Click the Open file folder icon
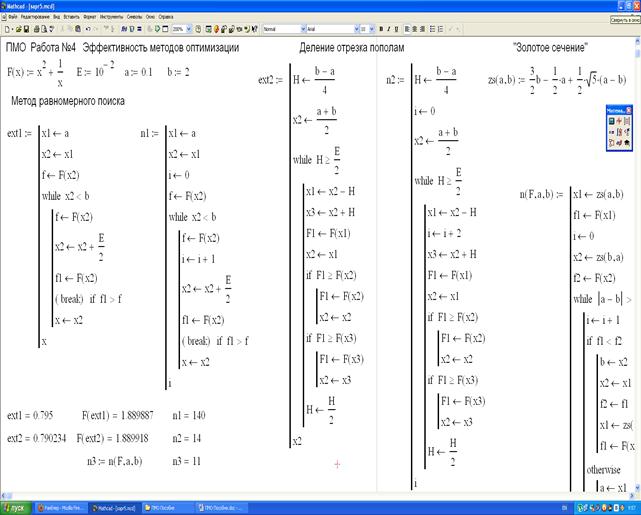Image resolution: width=641 pixels, height=515 pixels. [x=18, y=29]
